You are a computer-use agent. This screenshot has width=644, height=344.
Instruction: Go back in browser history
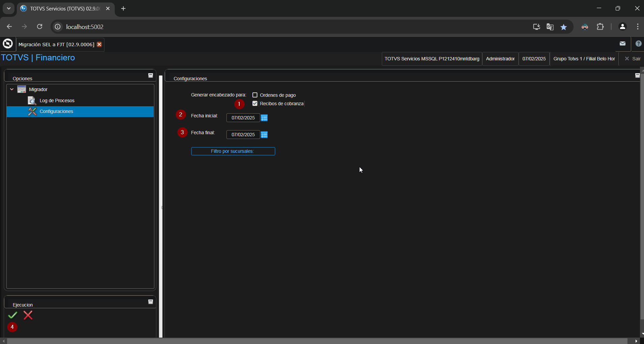9,27
